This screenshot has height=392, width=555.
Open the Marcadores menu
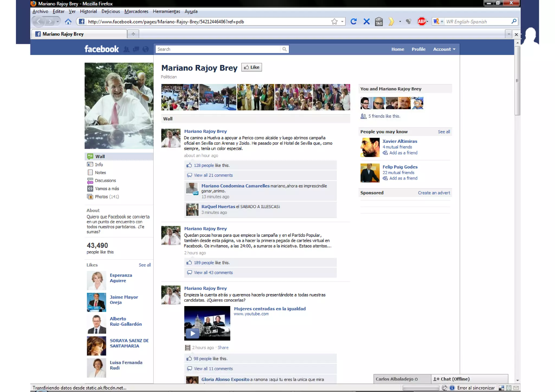tap(136, 11)
